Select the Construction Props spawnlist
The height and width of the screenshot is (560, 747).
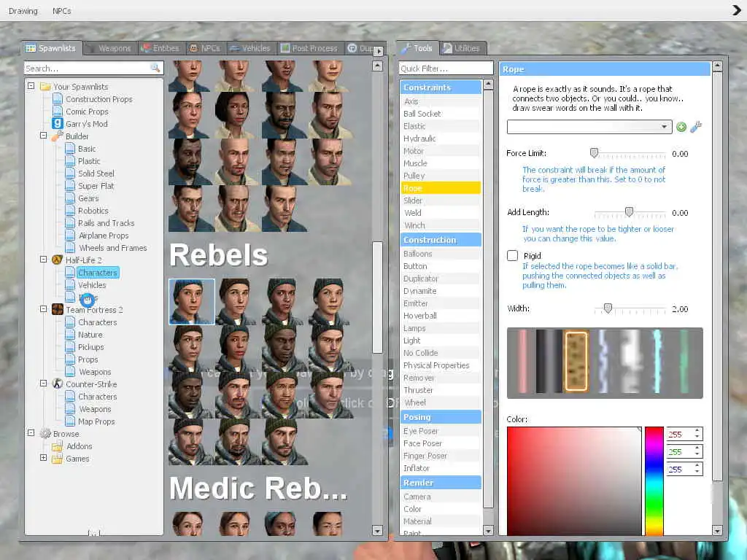[x=99, y=99]
